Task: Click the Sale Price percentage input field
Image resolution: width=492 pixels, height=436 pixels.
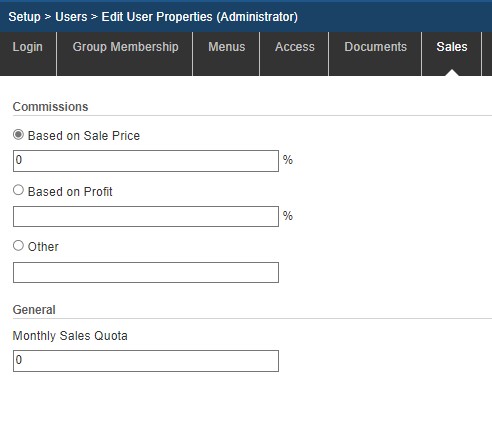Action: point(146,161)
